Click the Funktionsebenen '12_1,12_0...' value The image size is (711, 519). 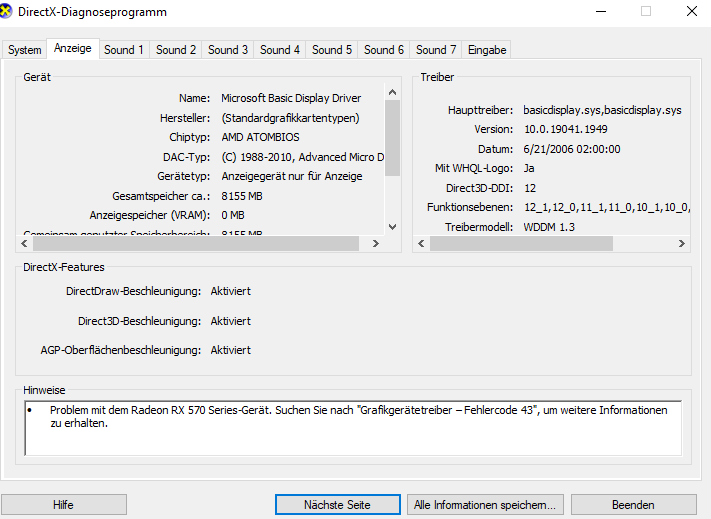607,207
